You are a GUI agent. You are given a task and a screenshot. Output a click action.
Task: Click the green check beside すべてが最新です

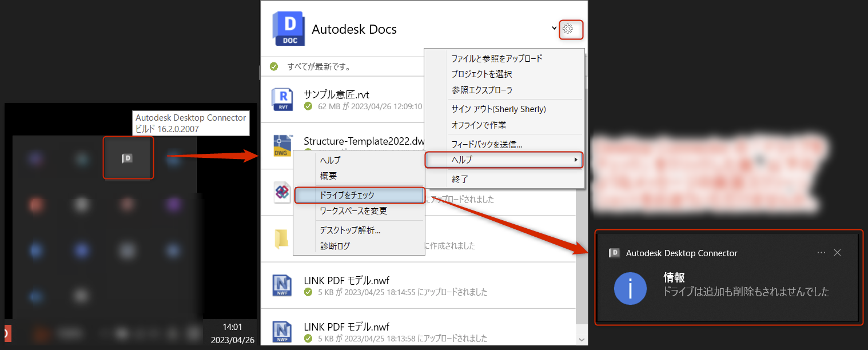pyautogui.click(x=275, y=66)
